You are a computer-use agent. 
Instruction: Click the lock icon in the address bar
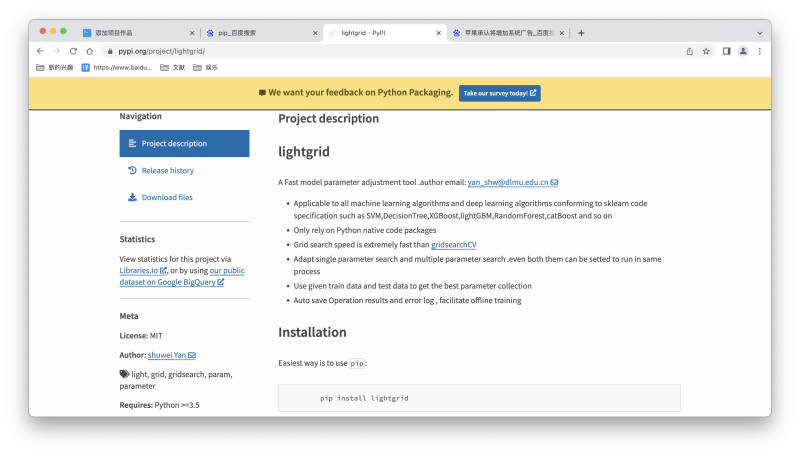(110, 51)
